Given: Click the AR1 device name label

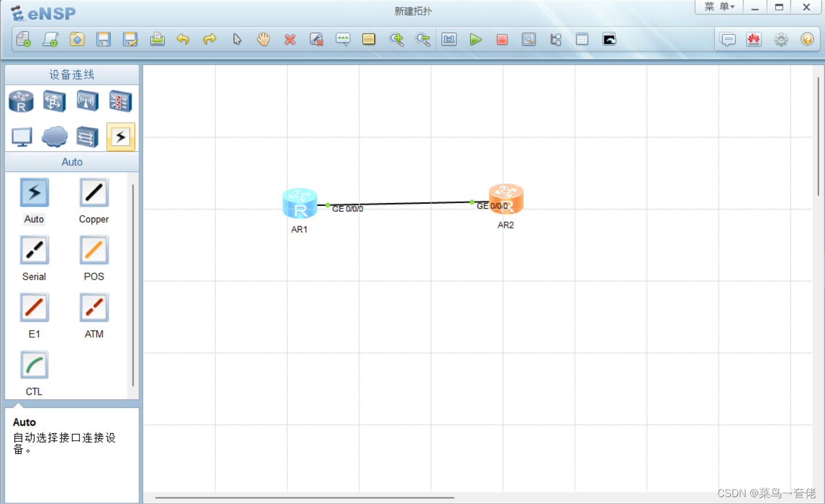Looking at the screenshot, I should point(299,229).
